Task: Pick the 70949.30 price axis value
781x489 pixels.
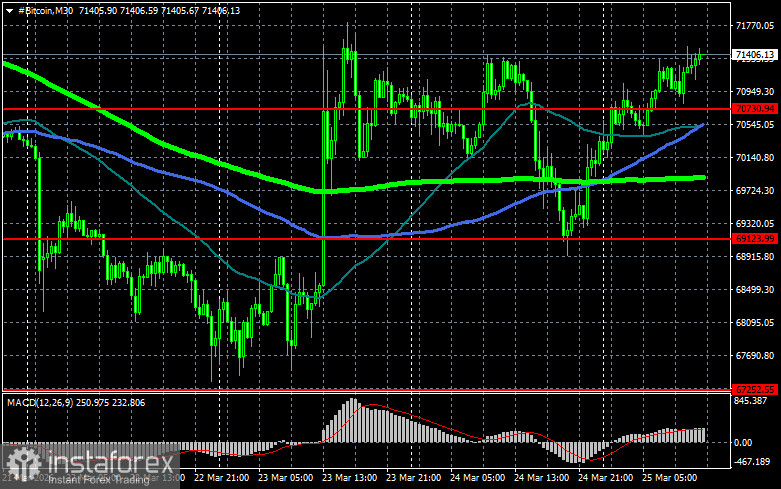Action: [755, 92]
